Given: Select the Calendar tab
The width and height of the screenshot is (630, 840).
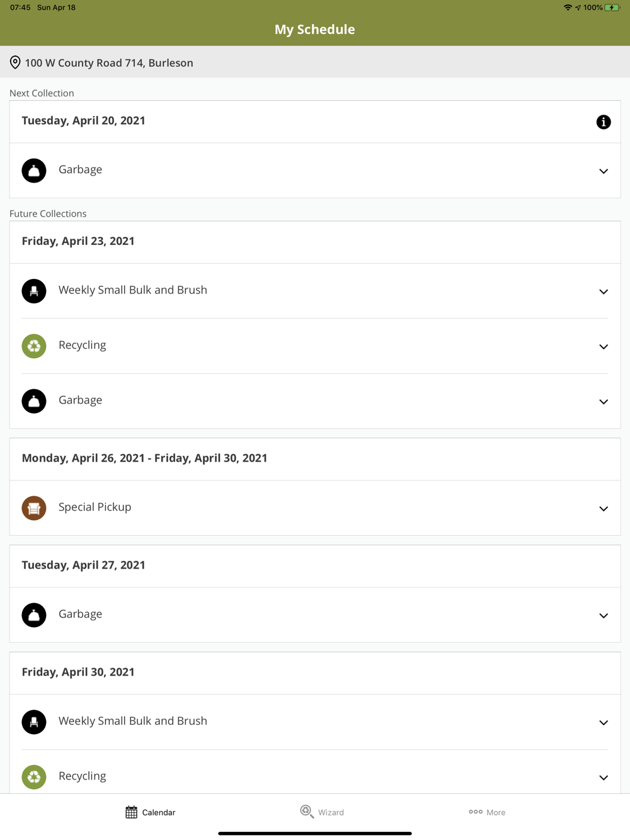Looking at the screenshot, I should pyautogui.click(x=151, y=812).
